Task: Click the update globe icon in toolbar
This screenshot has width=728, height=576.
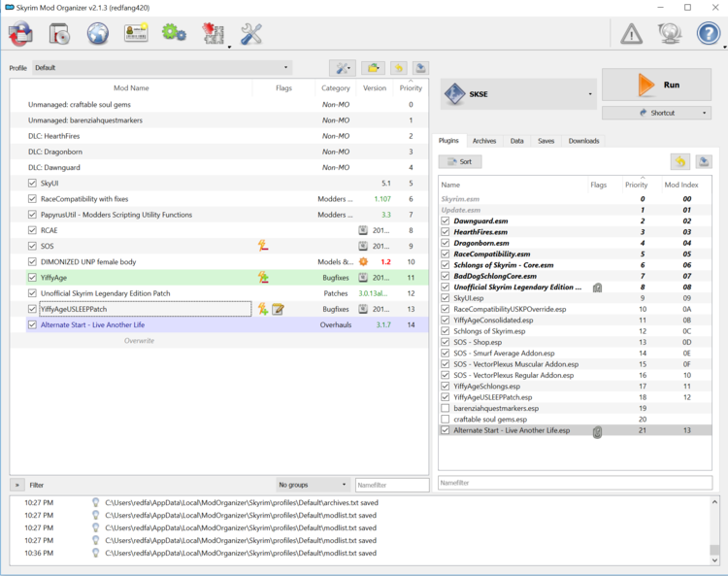Action: [670, 34]
